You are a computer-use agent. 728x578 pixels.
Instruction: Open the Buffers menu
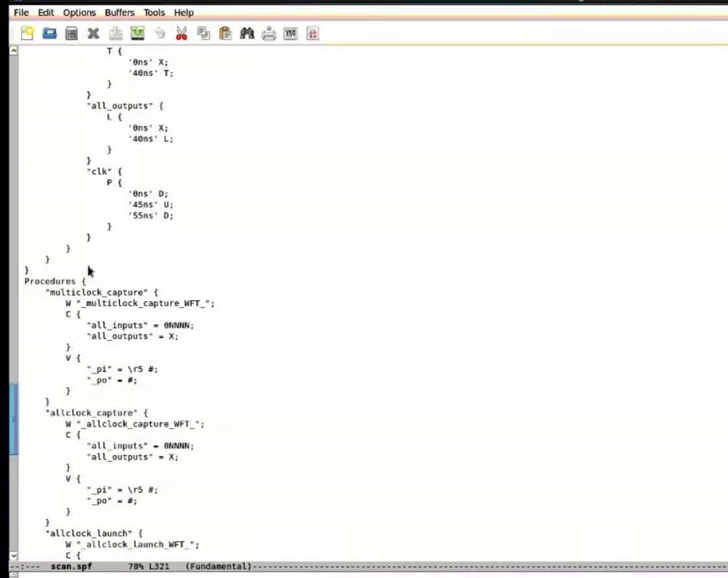119,13
